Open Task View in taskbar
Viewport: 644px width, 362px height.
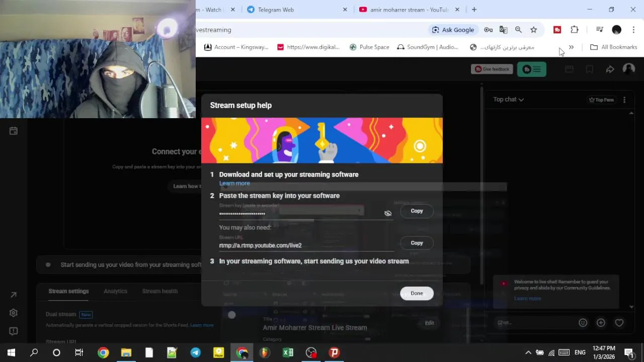pyautogui.click(x=79, y=352)
